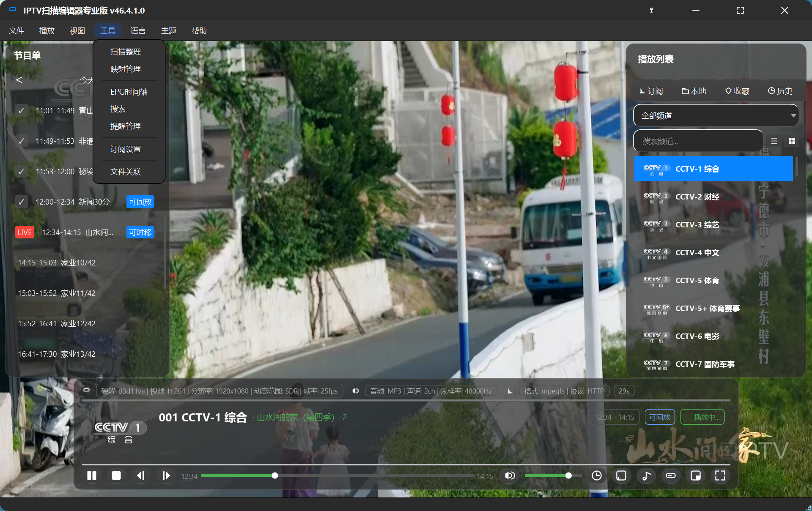Image resolution: width=812 pixels, height=511 pixels.
Task: Pause playback with the pause button
Action: coord(91,476)
